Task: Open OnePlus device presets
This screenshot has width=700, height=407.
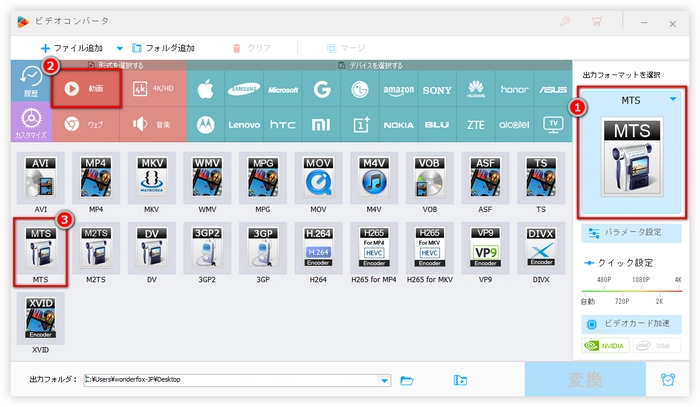Action: tap(360, 125)
